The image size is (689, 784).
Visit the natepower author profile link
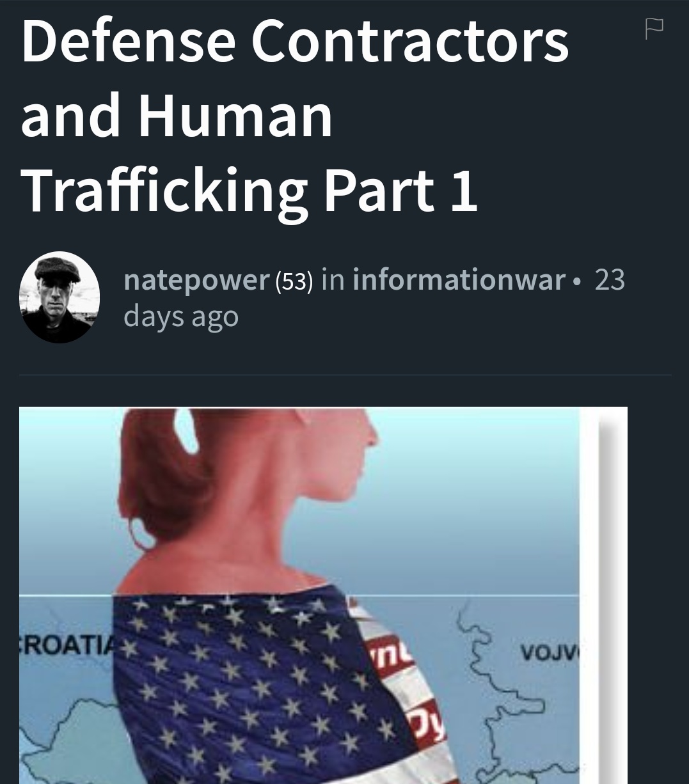[196, 279]
